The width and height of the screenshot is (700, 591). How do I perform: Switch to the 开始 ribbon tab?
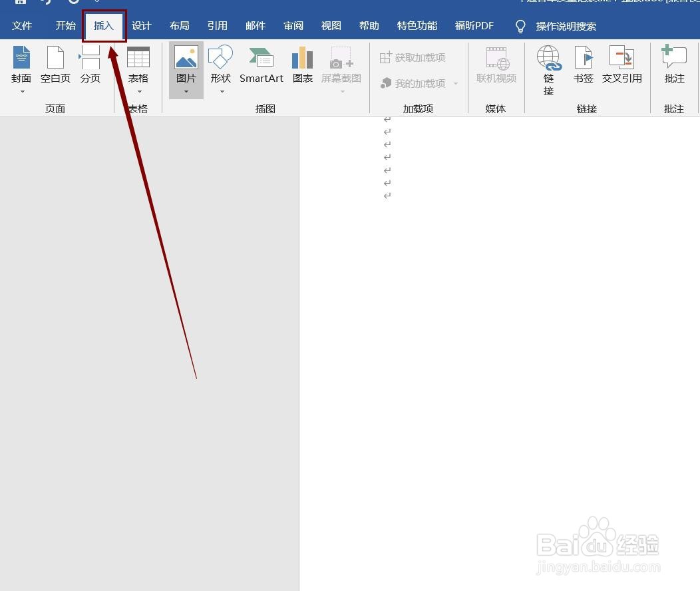[x=65, y=25]
